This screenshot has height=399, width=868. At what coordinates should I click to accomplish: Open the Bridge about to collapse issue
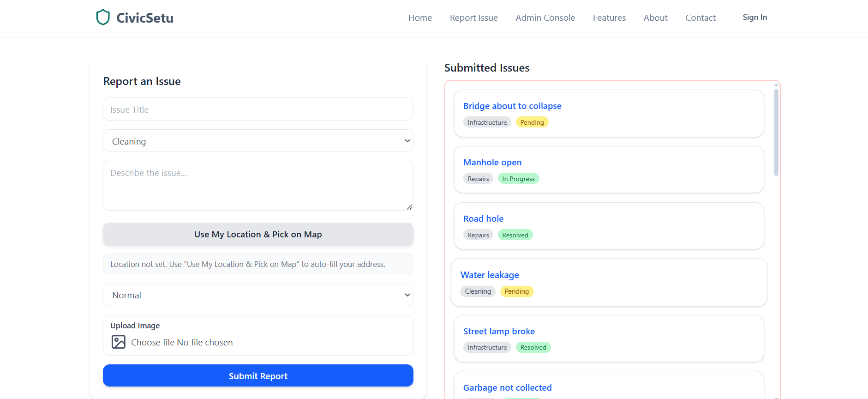(512, 106)
